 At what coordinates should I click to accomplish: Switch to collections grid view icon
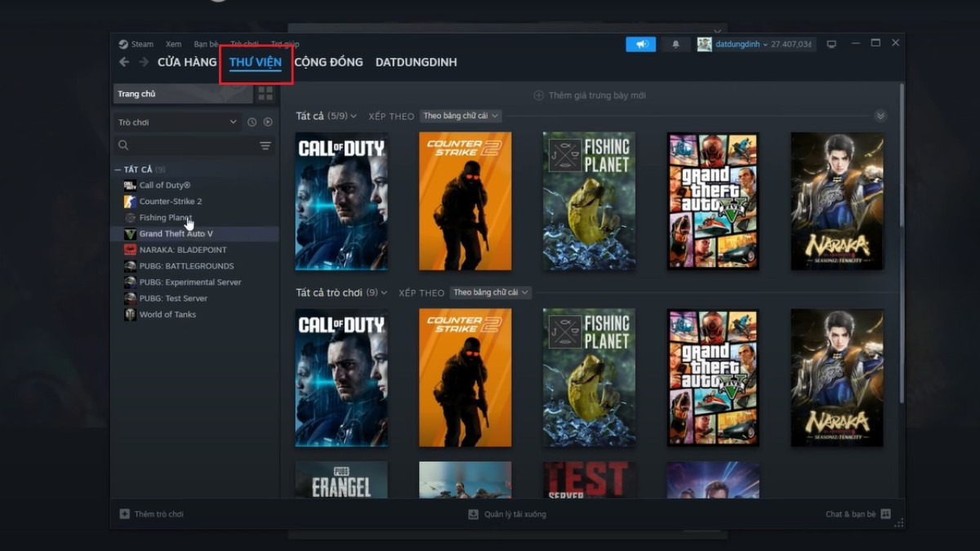pyautogui.click(x=265, y=94)
